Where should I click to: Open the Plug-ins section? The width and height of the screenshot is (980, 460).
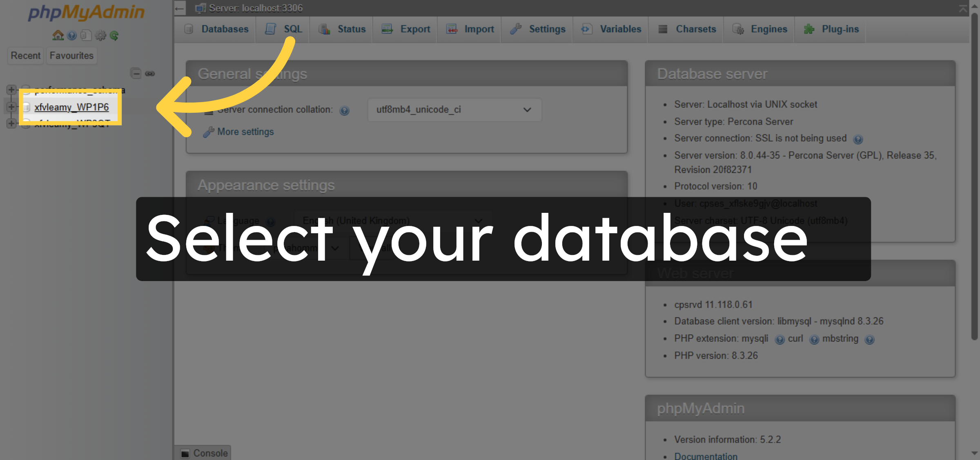[x=830, y=29]
